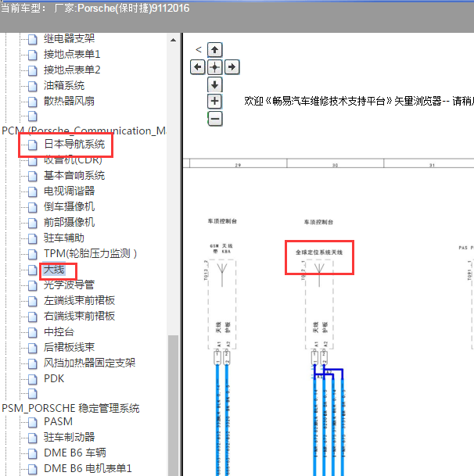This screenshot has width=474, height=476.
Task: Pan the diagram left with left-arrow button
Action: (x=198, y=67)
